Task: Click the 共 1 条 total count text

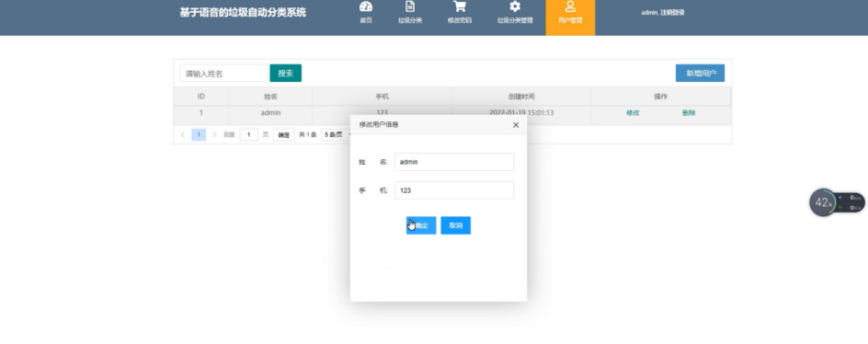Action: 307,134
